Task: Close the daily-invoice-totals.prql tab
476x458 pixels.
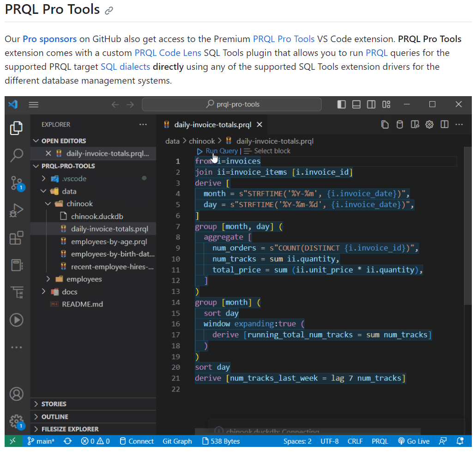Action: 259,125
